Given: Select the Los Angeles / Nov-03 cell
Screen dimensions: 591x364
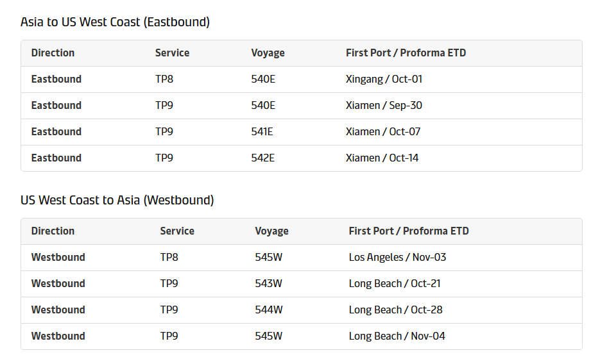Looking at the screenshot, I should [x=397, y=258].
